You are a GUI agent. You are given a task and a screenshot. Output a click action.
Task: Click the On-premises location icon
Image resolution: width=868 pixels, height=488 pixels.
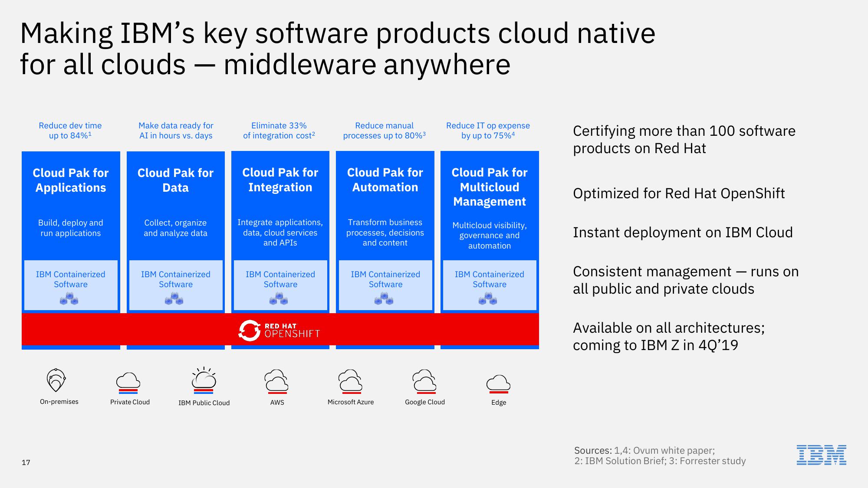(x=56, y=380)
